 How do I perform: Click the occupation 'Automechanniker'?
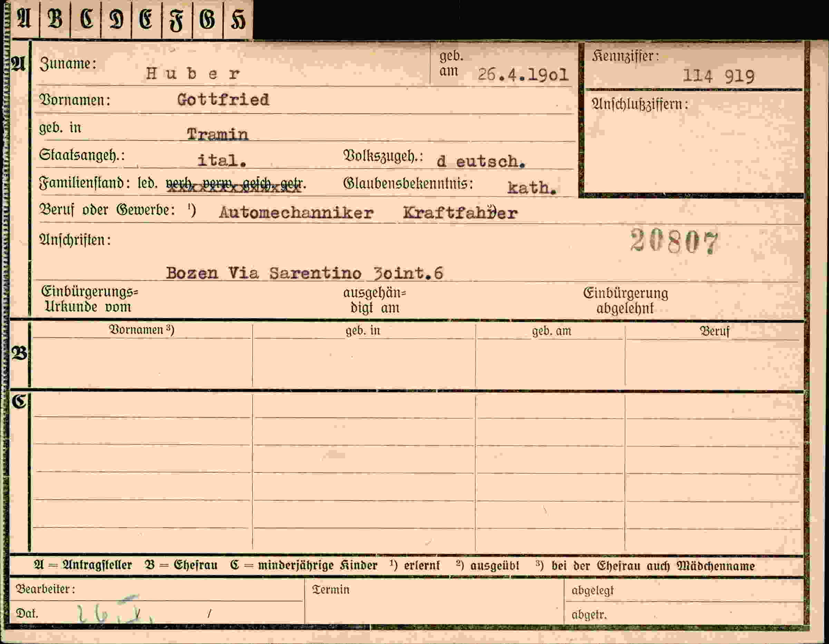(x=296, y=213)
